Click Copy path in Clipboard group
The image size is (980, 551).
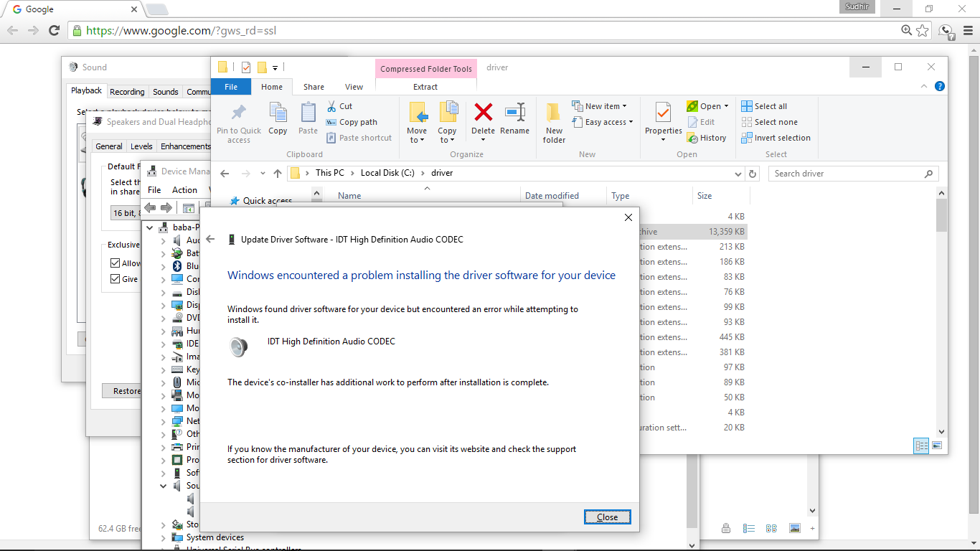pyautogui.click(x=352, y=122)
